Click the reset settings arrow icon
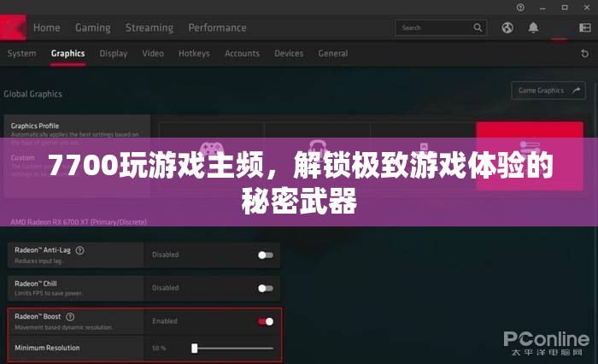The width and height of the screenshot is (598, 364). tap(584, 54)
